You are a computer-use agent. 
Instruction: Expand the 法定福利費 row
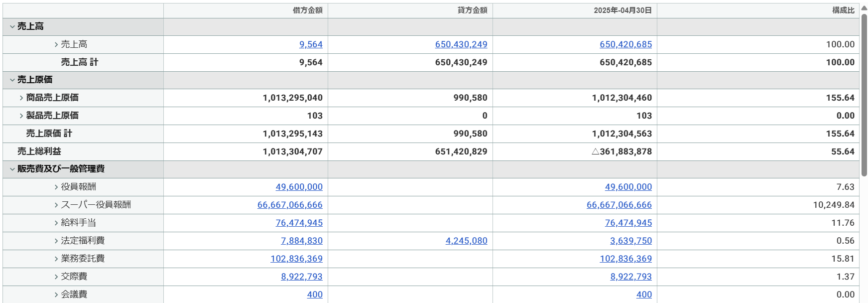tap(56, 241)
